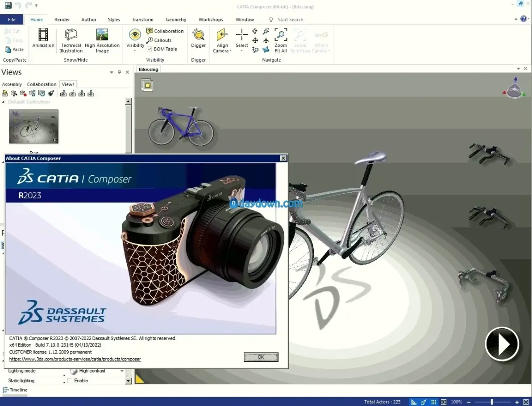The image size is (532, 406).
Task: Switch to Technical Illustration workshop
Action: coord(71,40)
